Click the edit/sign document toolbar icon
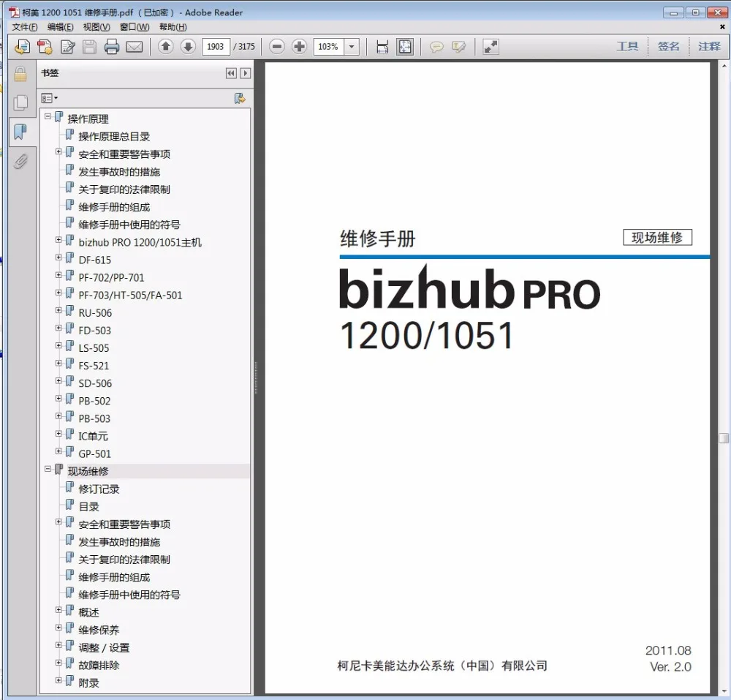Screen dimensions: 731x700 click(x=67, y=47)
